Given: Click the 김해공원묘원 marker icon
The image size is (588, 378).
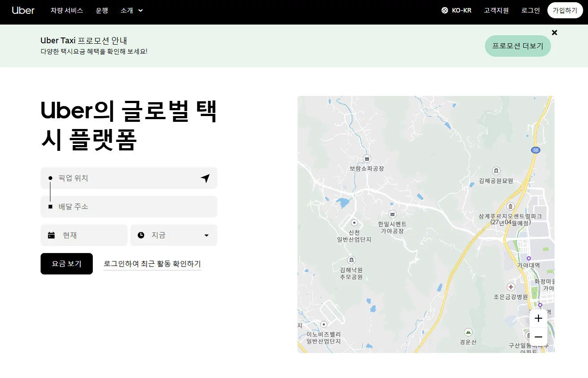Looking at the screenshot, I should pos(496,170).
